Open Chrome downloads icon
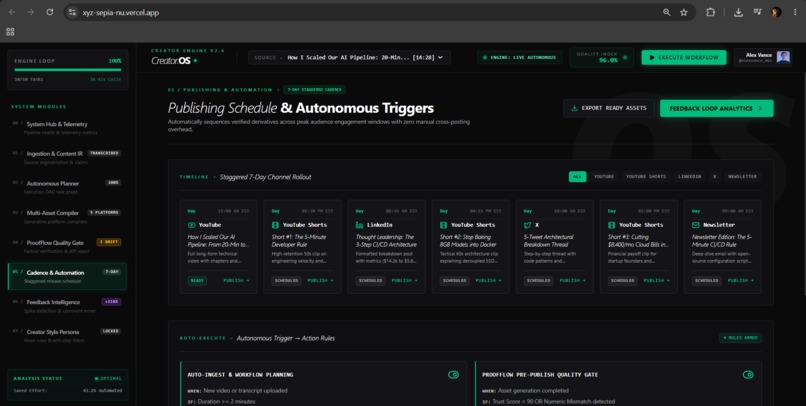The image size is (806, 406). [738, 12]
